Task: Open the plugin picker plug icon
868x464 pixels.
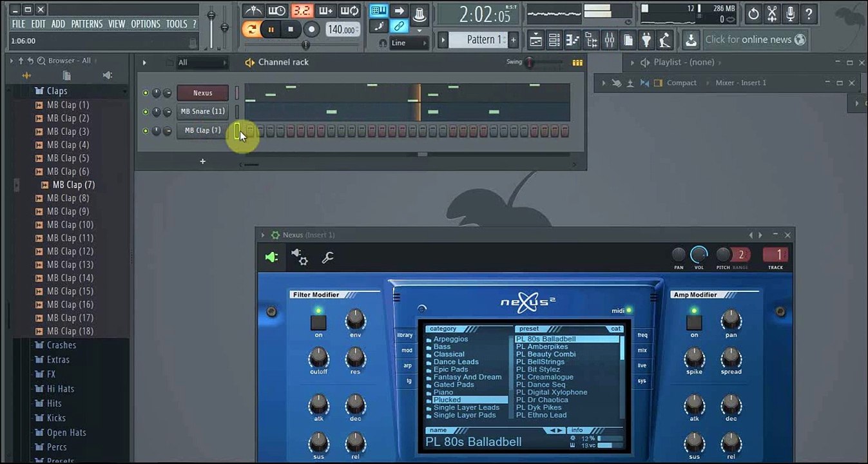Action: [x=646, y=40]
